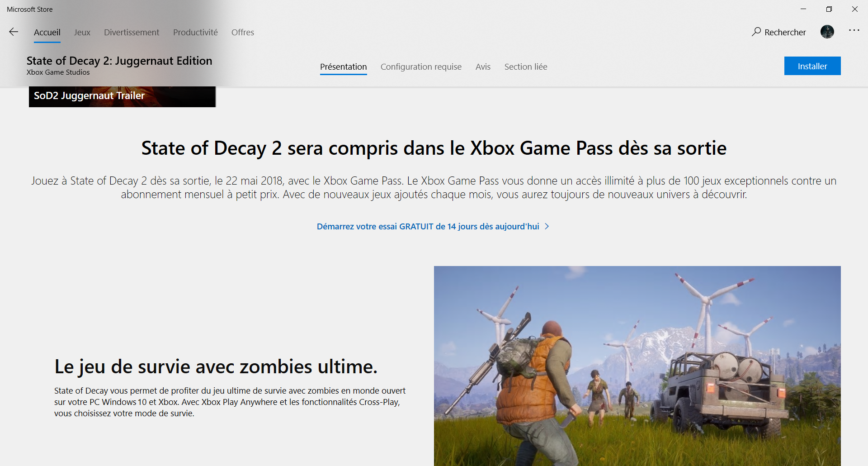The height and width of the screenshot is (466, 868).
Task: View the Configuration requise tab
Action: coord(421,67)
